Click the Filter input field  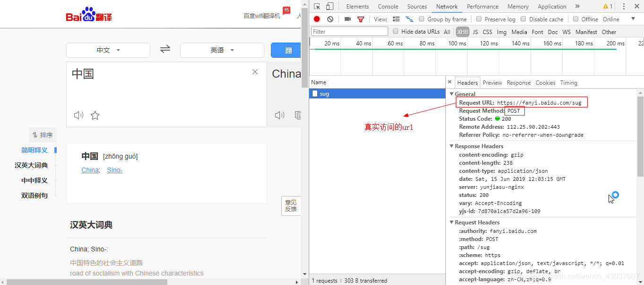[349, 31]
